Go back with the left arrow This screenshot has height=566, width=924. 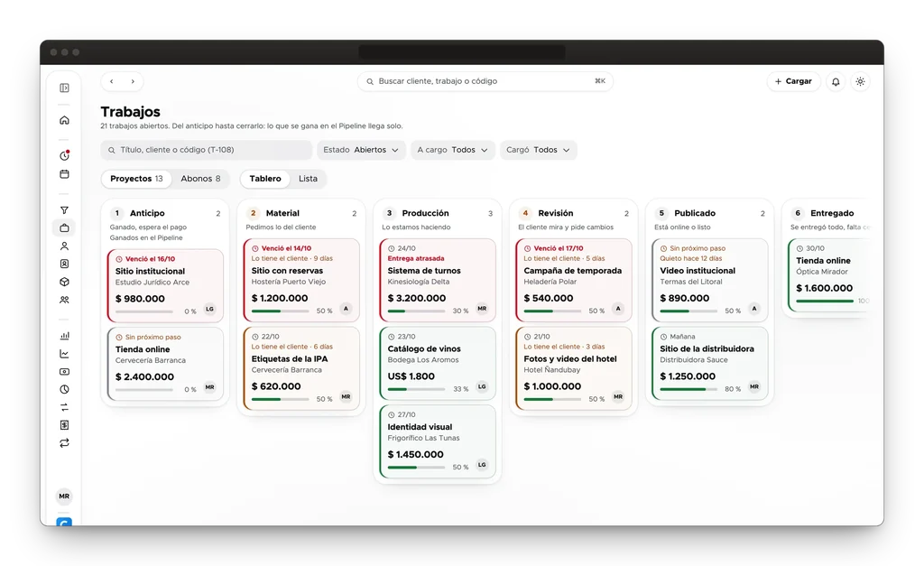111,81
